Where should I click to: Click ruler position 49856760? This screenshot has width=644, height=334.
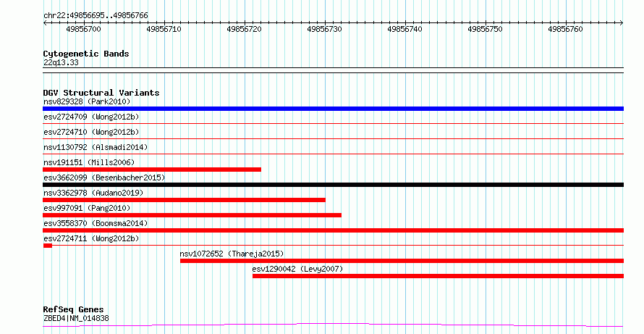566,29
